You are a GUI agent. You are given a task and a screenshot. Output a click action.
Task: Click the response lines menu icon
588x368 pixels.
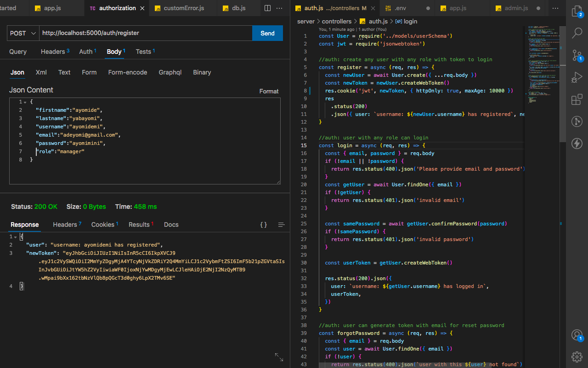(x=282, y=225)
